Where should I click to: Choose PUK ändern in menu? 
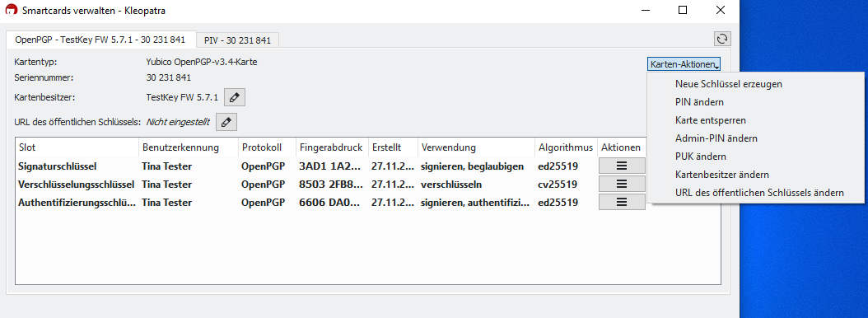(x=701, y=157)
